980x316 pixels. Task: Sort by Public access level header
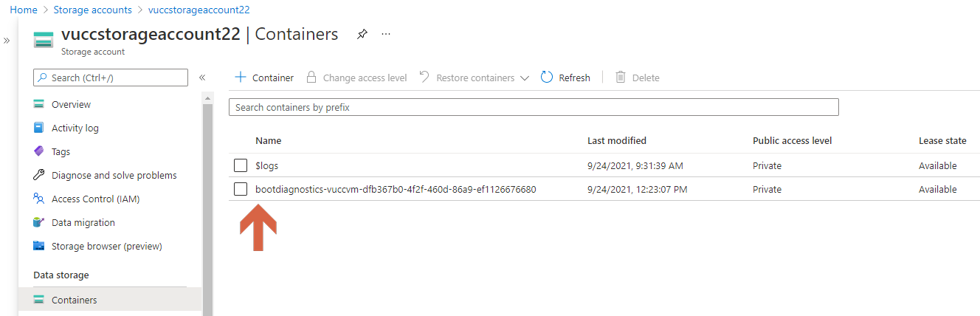793,140
